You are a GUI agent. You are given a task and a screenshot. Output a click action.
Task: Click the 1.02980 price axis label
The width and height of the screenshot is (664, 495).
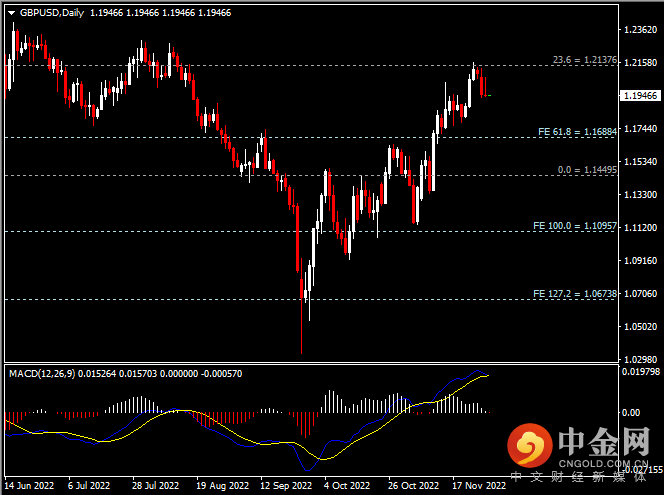pyautogui.click(x=639, y=359)
